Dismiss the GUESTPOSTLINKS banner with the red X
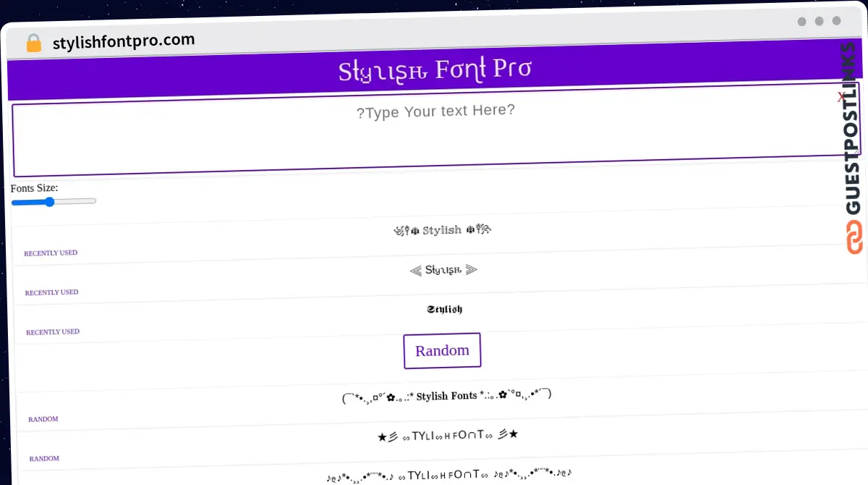Screen dimensions: 868x485 (x=841, y=97)
